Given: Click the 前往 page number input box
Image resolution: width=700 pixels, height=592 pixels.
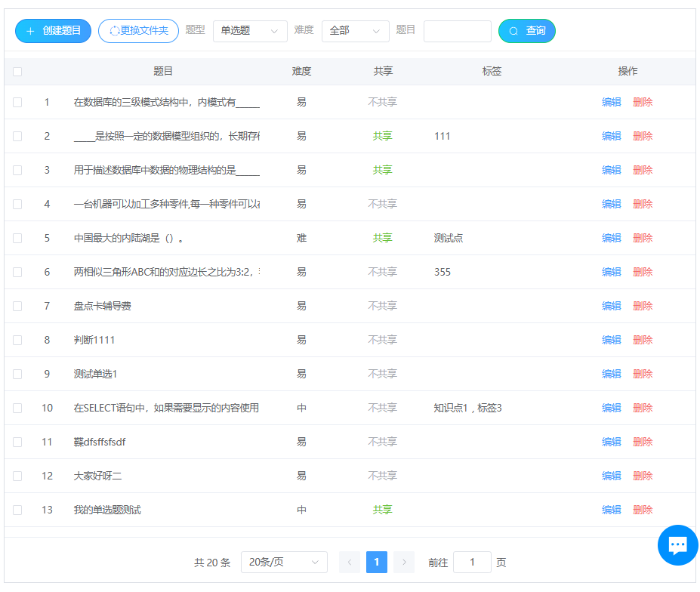Looking at the screenshot, I should tap(472, 562).
